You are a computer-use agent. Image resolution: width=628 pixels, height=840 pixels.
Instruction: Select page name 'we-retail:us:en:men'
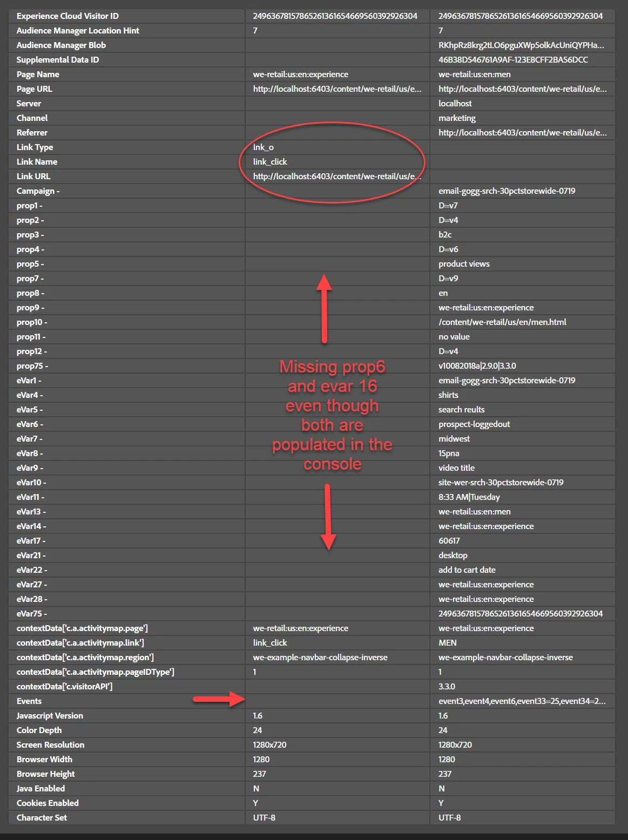point(474,74)
